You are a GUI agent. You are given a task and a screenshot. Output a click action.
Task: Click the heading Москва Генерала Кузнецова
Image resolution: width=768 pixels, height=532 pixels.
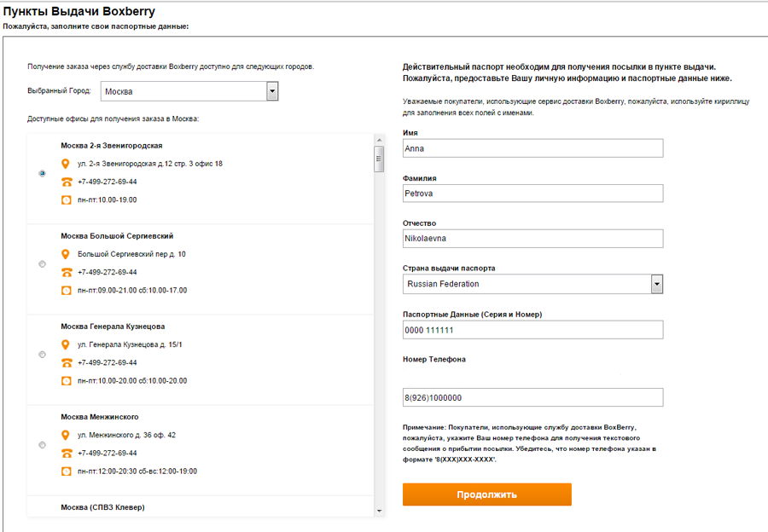click(113, 327)
